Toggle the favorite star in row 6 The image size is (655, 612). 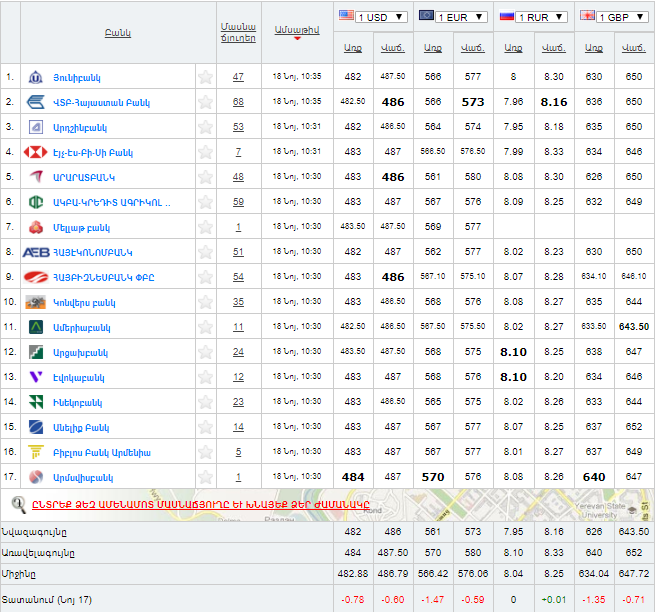coord(206,202)
